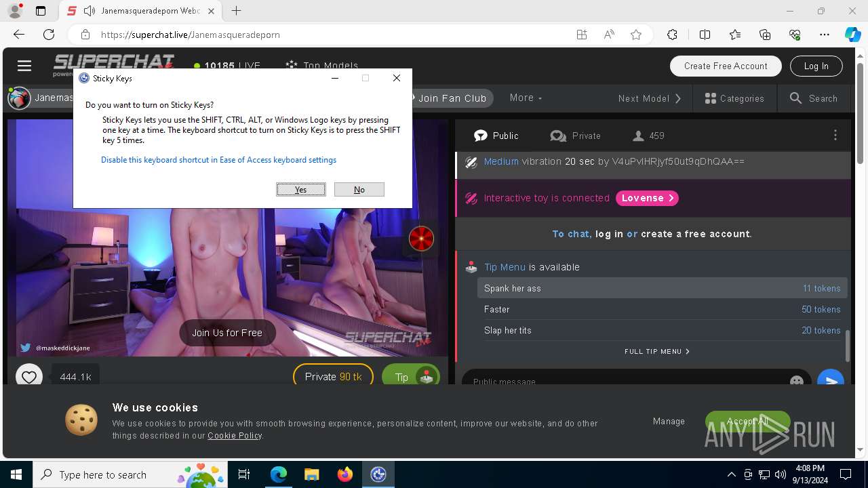The width and height of the screenshot is (868, 488).
Task: Click the address bar URL
Action: pyautogui.click(x=191, y=35)
